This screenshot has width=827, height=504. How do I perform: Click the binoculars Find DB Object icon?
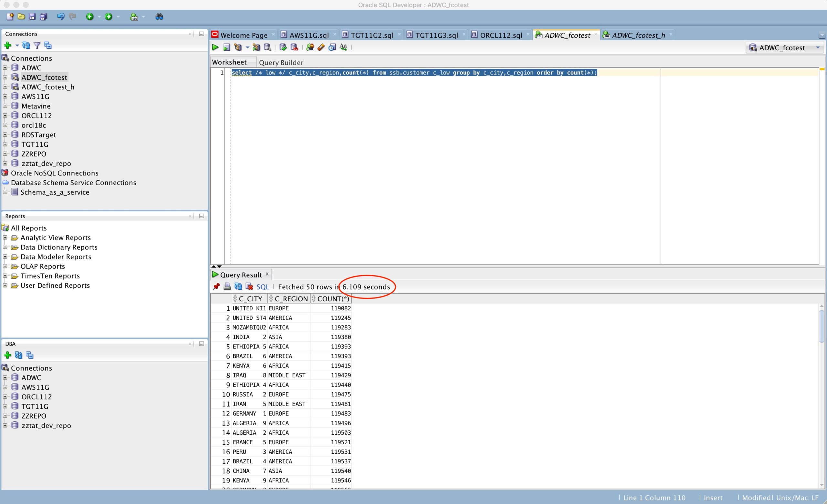pos(159,16)
